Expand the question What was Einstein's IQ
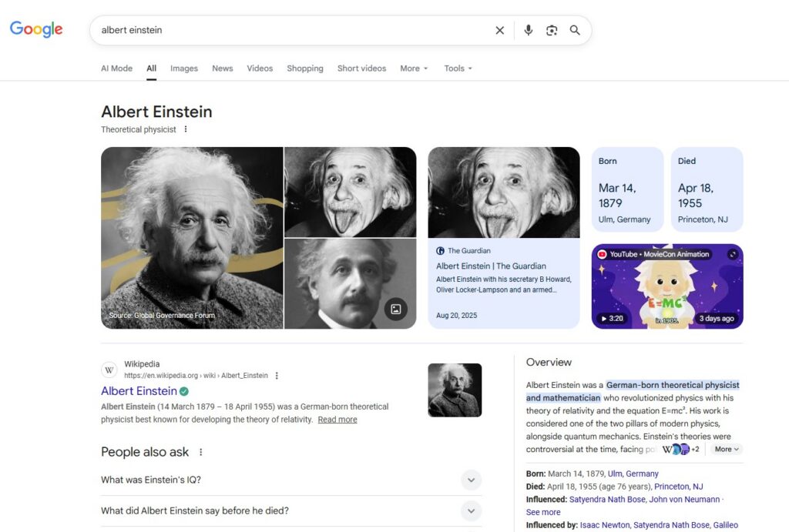789x532 pixels. tap(471, 480)
